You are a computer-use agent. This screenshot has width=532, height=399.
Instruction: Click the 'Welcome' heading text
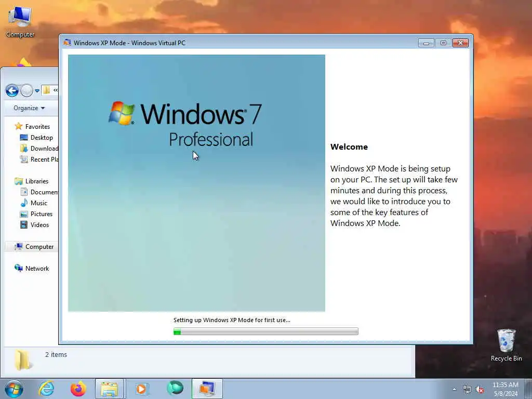click(349, 147)
